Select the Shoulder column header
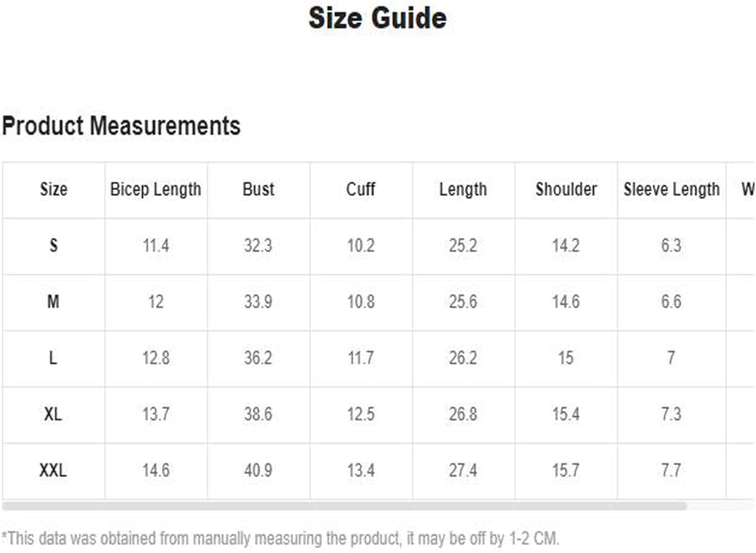Image resolution: width=756 pixels, height=553 pixels. [566, 189]
